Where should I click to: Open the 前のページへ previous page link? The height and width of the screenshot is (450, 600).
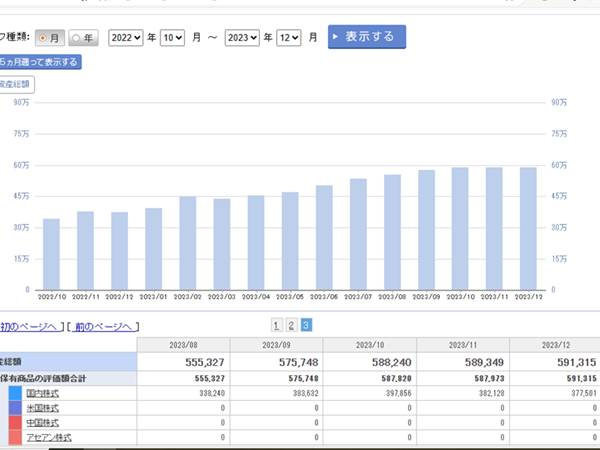click(104, 327)
